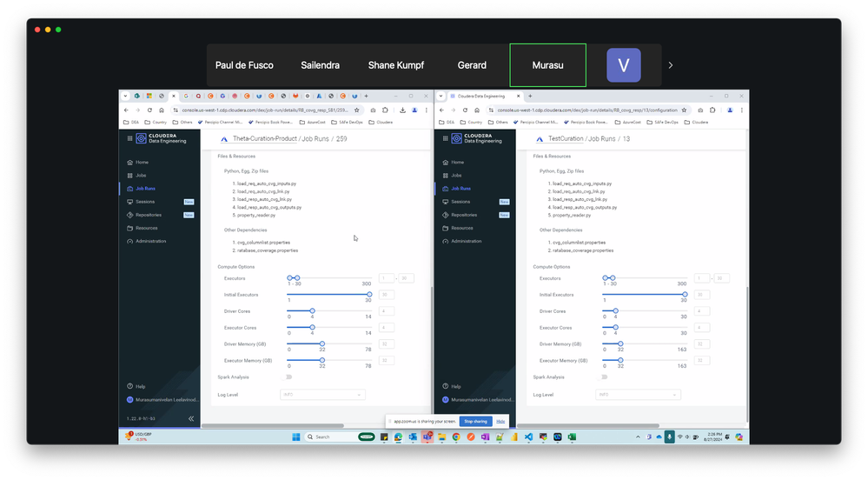Open Visual Studio Code from the taskbar
Viewport: 868px width, 480px height.
click(x=528, y=437)
